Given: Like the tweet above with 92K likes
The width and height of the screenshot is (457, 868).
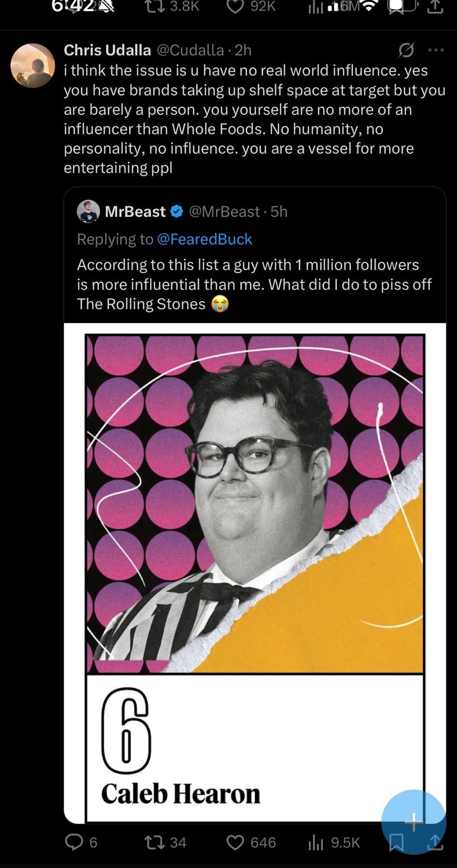Looking at the screenshot, I should pyautogui.click(x=235, y=7).
